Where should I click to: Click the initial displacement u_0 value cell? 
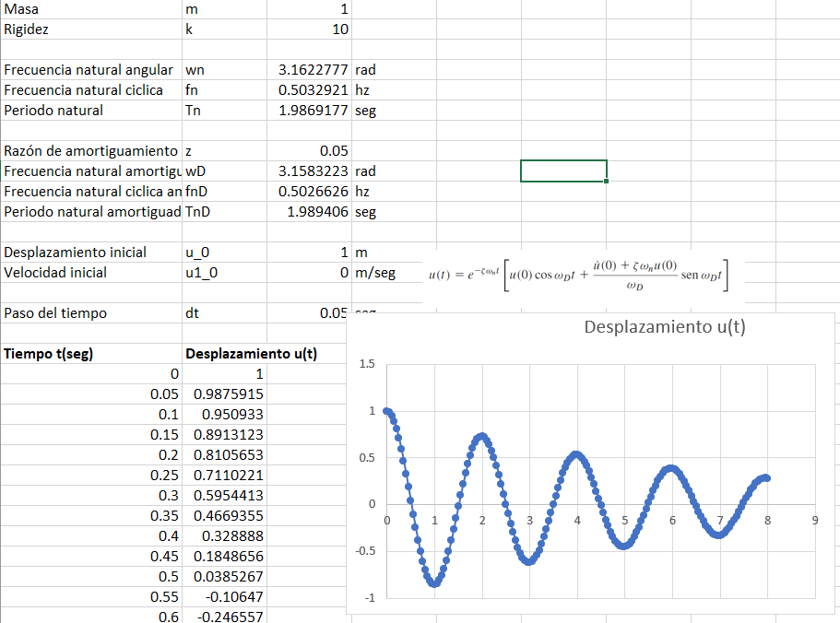(309, 253)
